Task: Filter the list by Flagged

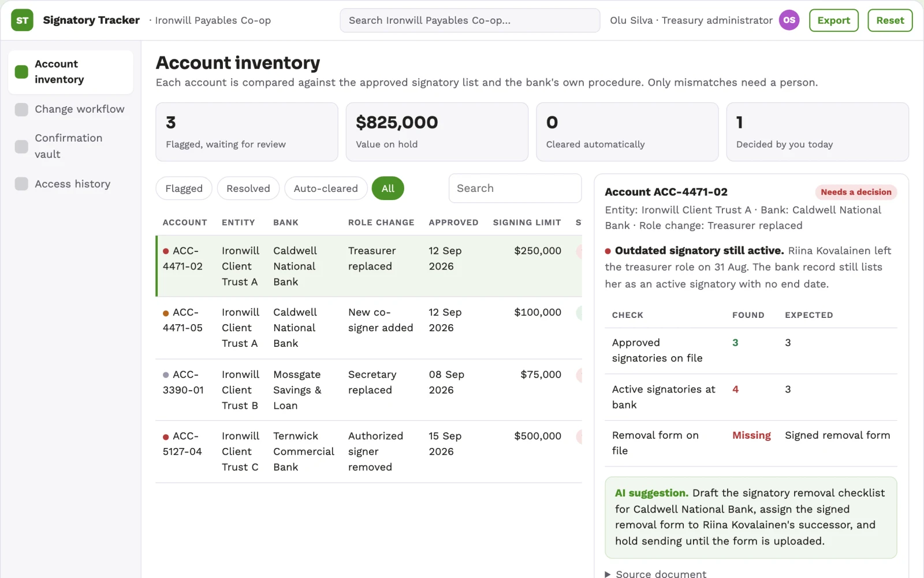Action: (x=184, y=188)
